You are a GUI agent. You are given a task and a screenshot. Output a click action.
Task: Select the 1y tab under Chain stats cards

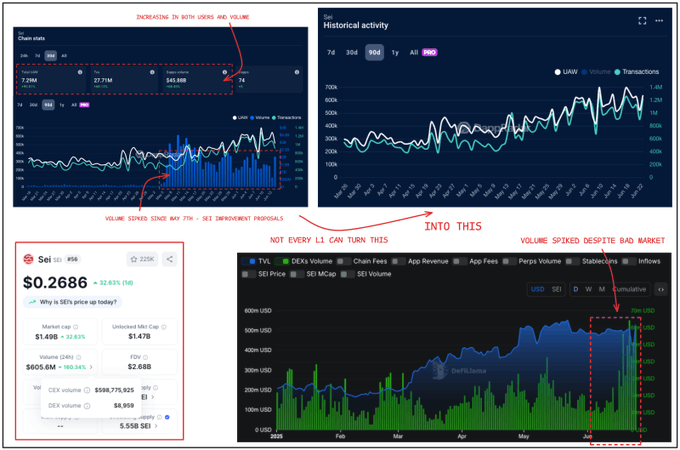click(62, 105)
